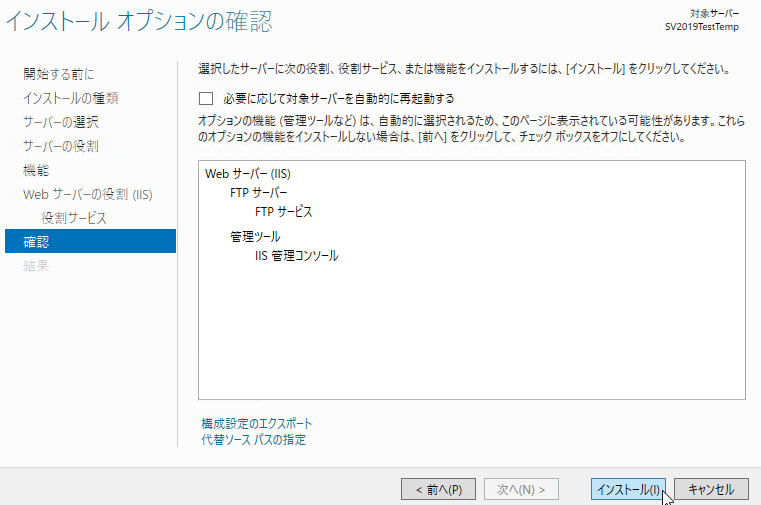Click the 管理ツール list entry

click(x=255, y=236)
